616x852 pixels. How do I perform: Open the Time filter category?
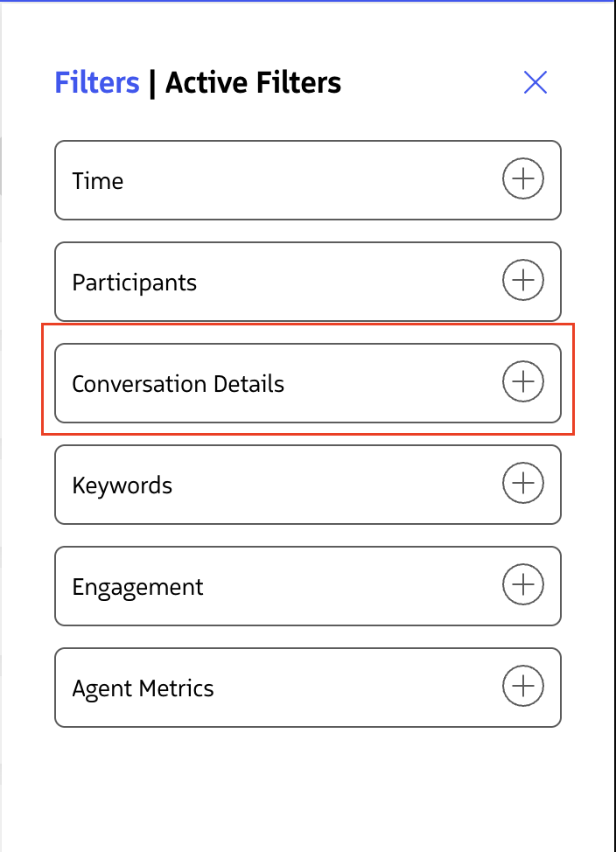coord(308,178)
